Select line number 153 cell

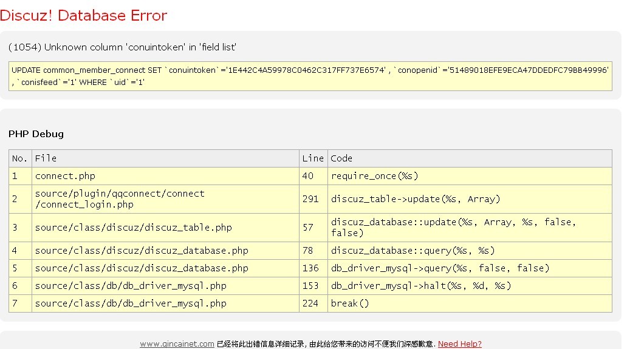(313, 286)
